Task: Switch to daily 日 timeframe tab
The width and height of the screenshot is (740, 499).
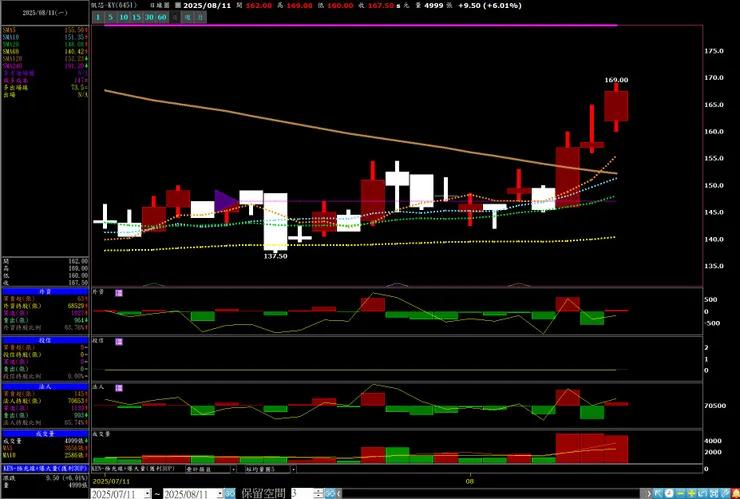Action: [175, 17]
